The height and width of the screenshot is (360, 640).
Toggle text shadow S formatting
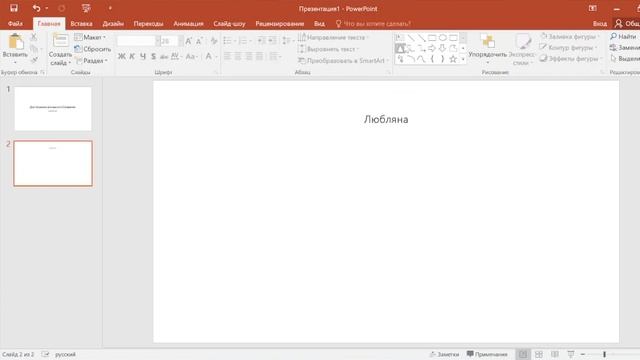(153, 57)
